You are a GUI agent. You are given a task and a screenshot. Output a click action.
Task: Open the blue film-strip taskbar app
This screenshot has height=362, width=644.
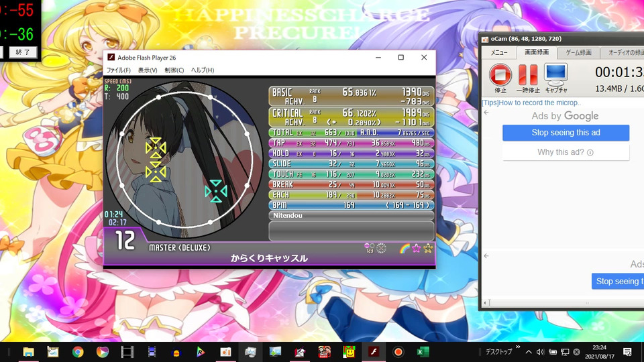tap(152, 352)
